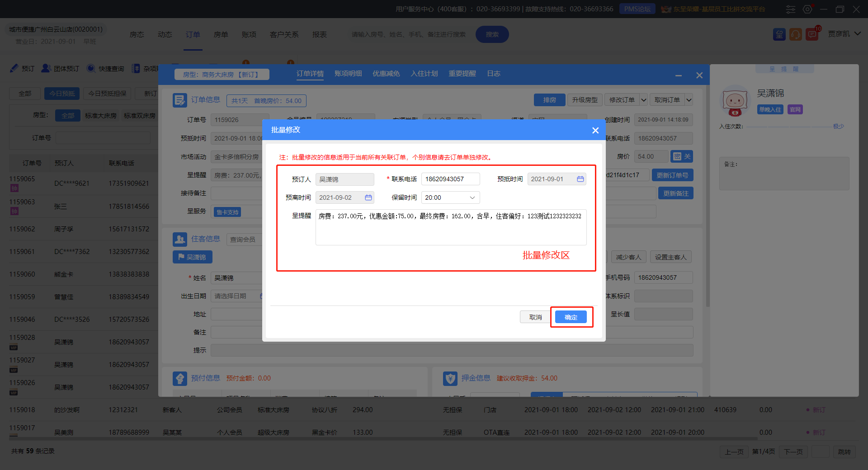Switch to 优惠减免 tab in order window

click(x=386, y=74)
